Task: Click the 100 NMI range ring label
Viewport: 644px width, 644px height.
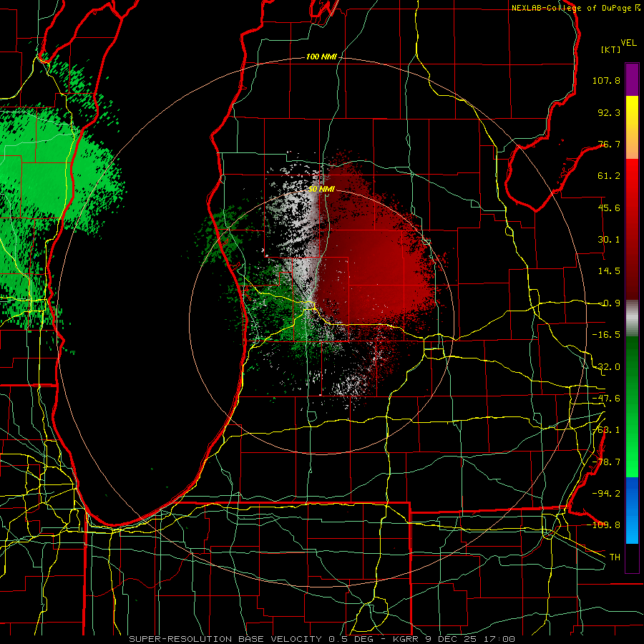Action: 321,57
